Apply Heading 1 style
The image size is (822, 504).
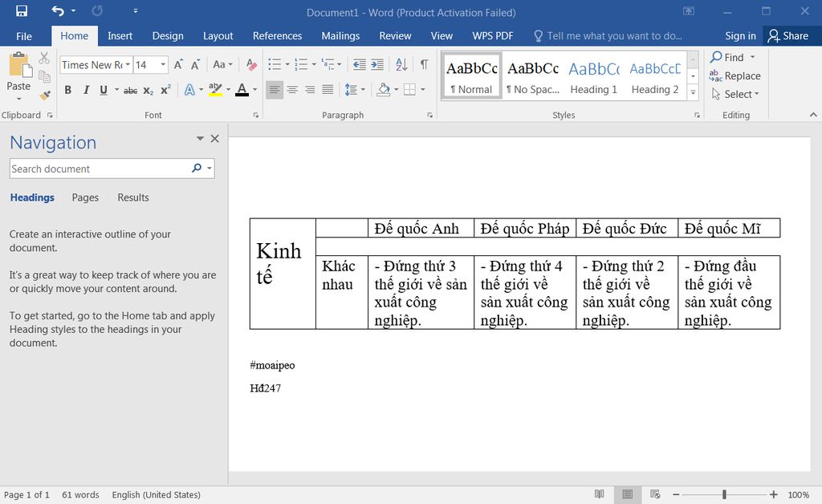click(x=594, y=76)
